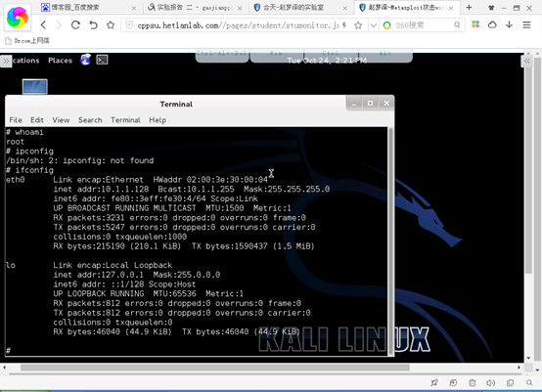Screen dimensions: 542x392
Task: Toggle the speaker sound icon in the status bar
Action: pyautogui.click(x=491, y=382)
